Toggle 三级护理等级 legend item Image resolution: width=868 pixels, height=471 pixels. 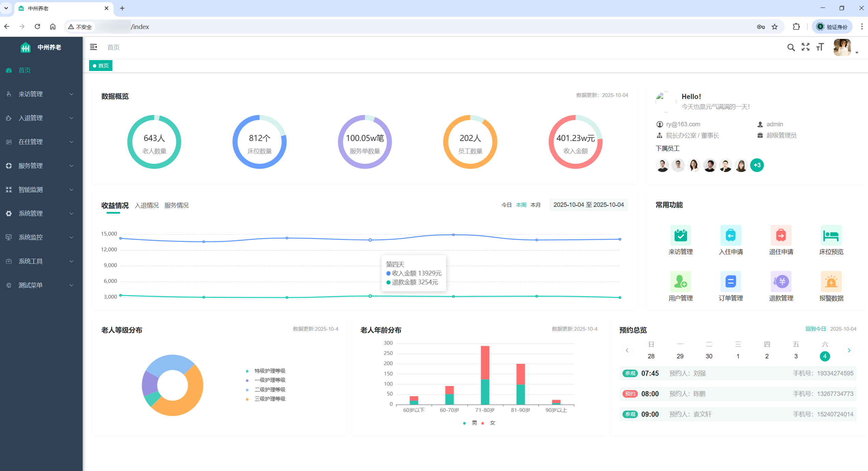tap(269, 399)
